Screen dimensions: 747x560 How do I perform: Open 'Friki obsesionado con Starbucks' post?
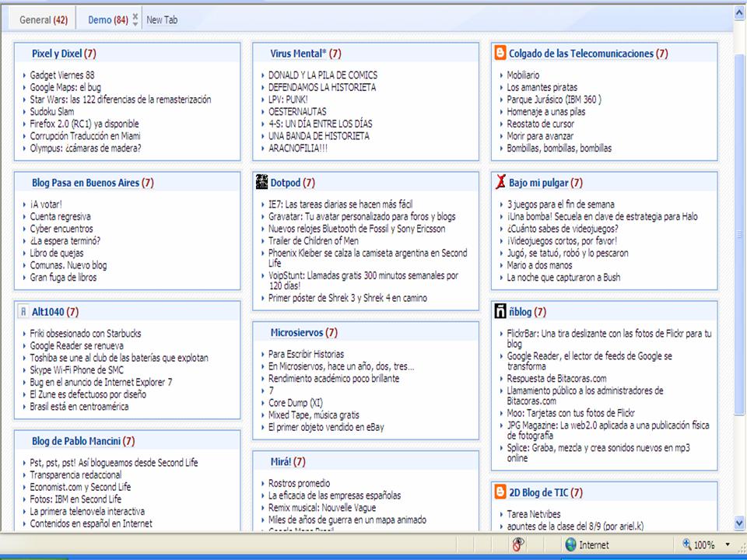86,334
